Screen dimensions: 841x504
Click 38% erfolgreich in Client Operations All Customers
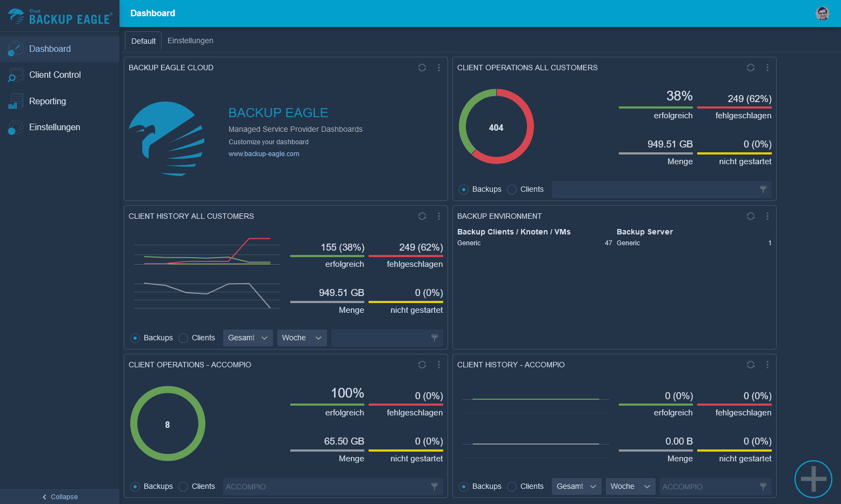[656, 105]
